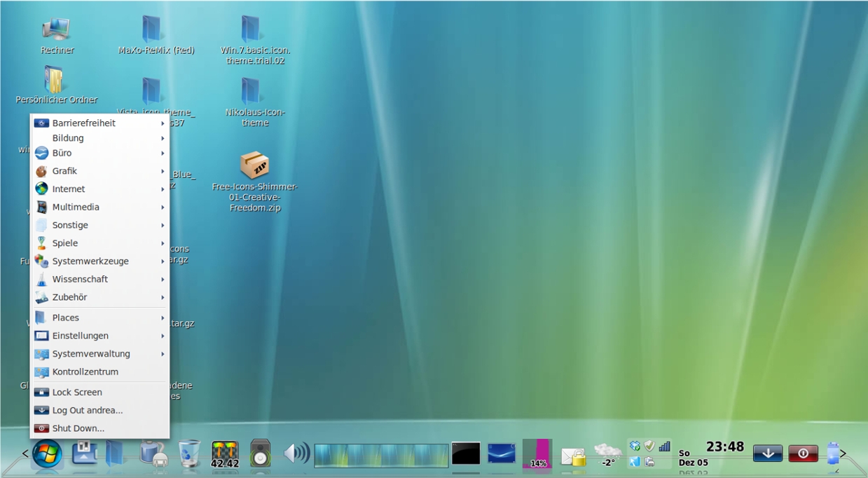The width and height of the screenshot is (868, 478).
Task: Open Kontrollzentrum from the menu
Action: pyautogui.click(x=99, y=371)
